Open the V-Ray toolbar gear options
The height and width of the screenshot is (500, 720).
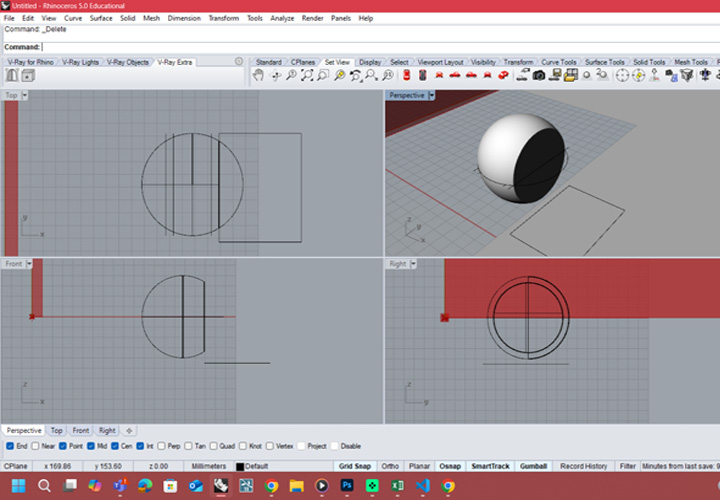[238, 62]
